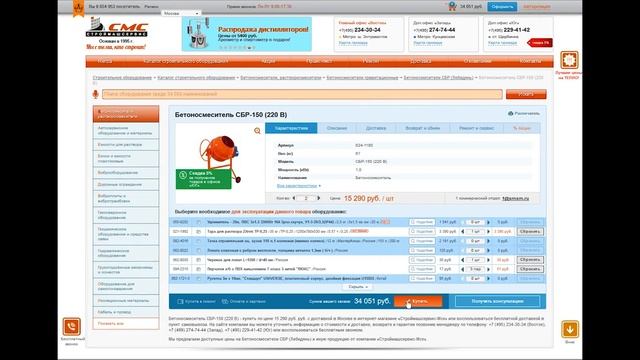The image size is (640, 360).
Task: Zoom the concrete mixer product photo
Action: pos(257,131)
